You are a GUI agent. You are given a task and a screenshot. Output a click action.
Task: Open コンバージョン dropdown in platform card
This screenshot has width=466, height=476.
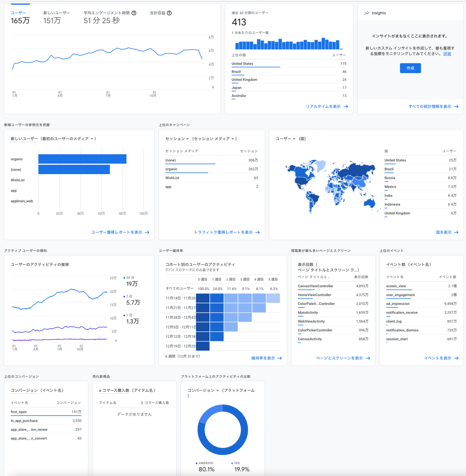[203, 391]
